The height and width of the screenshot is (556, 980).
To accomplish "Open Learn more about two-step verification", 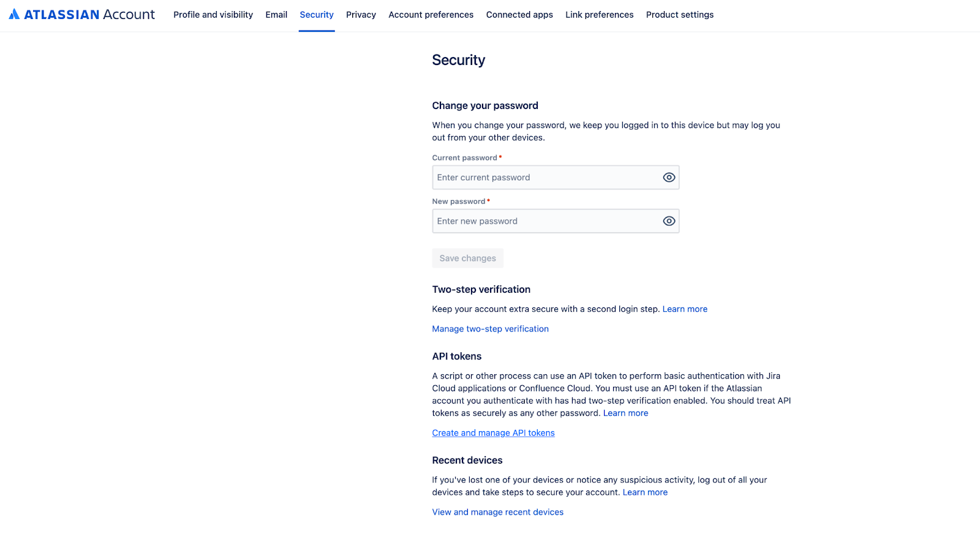I will [685, 309].
